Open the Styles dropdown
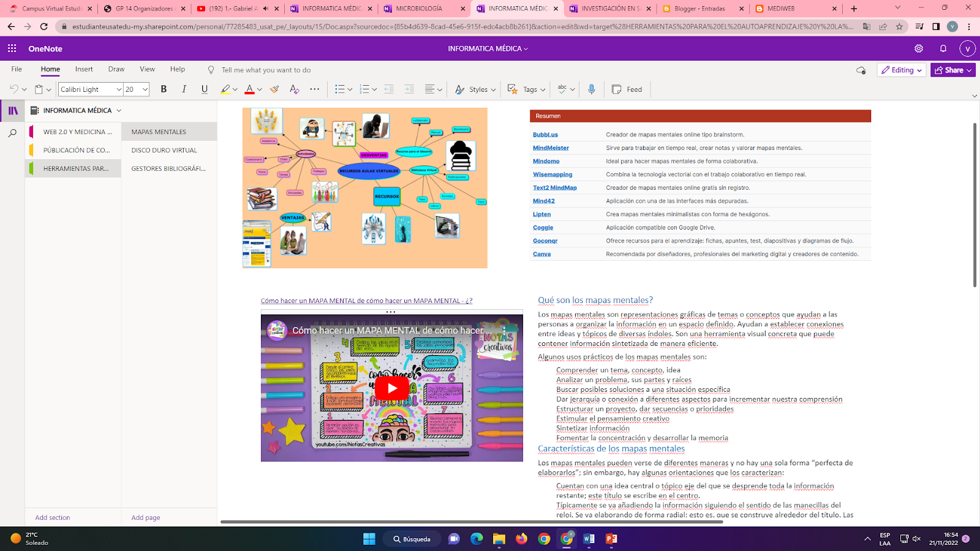This screenshot has width=980, height=551. [x=475, y=89]
